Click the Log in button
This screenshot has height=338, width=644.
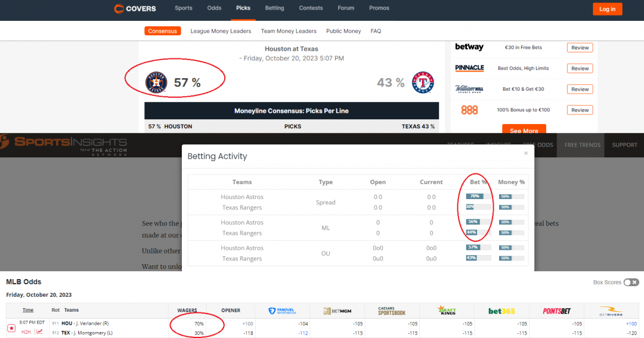(608, 9)
